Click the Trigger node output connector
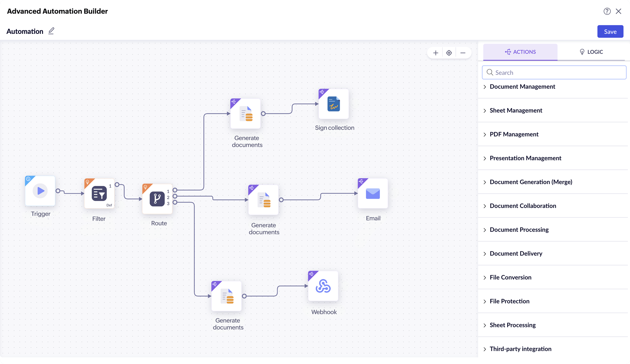The height and width of the screenshot is (364, 630). [x=58, y=191]
